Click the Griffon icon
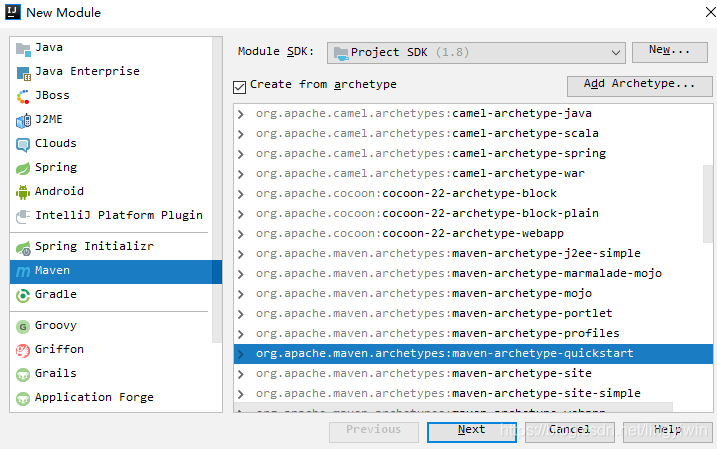Image resolution: width=717 pixels, height=449 pixels. (x=23, y=351)
